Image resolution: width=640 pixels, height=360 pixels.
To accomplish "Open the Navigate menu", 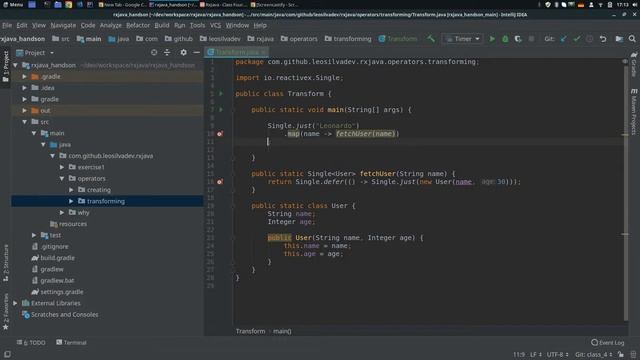I will [63, 25].
